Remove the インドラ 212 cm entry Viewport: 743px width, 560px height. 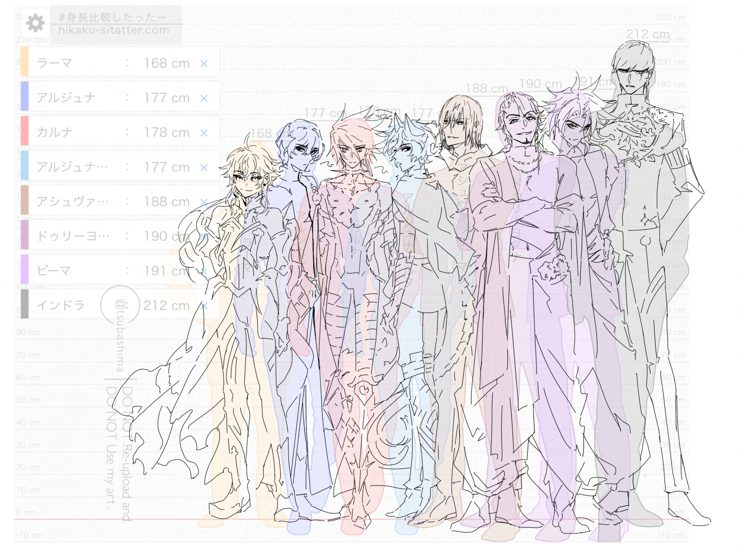coord(204,306)
